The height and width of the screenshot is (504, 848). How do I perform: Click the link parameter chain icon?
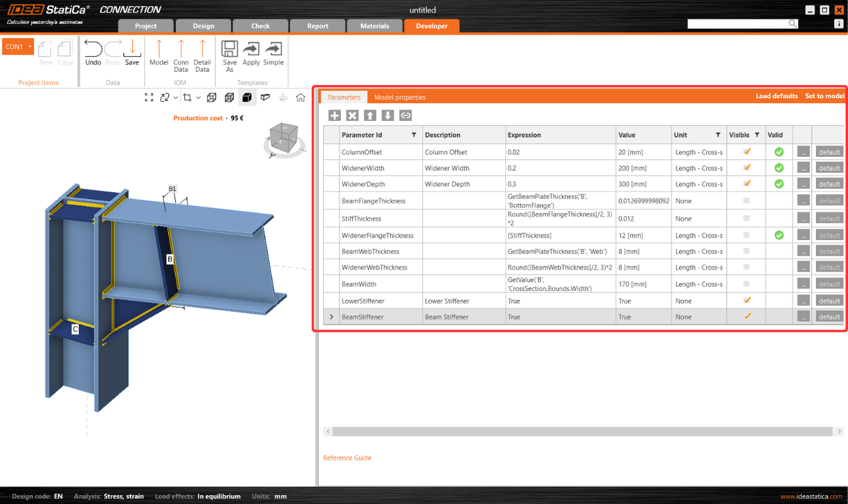[405, 115]
